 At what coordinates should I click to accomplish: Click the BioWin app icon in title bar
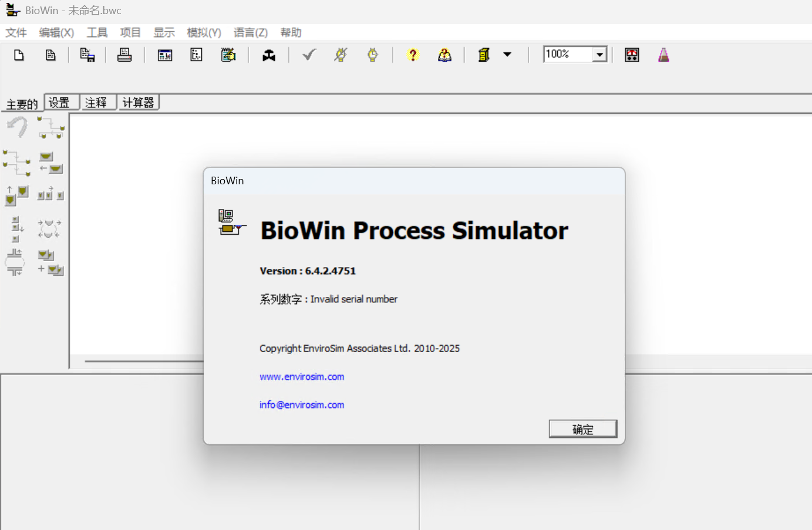[x=13, y=10]
